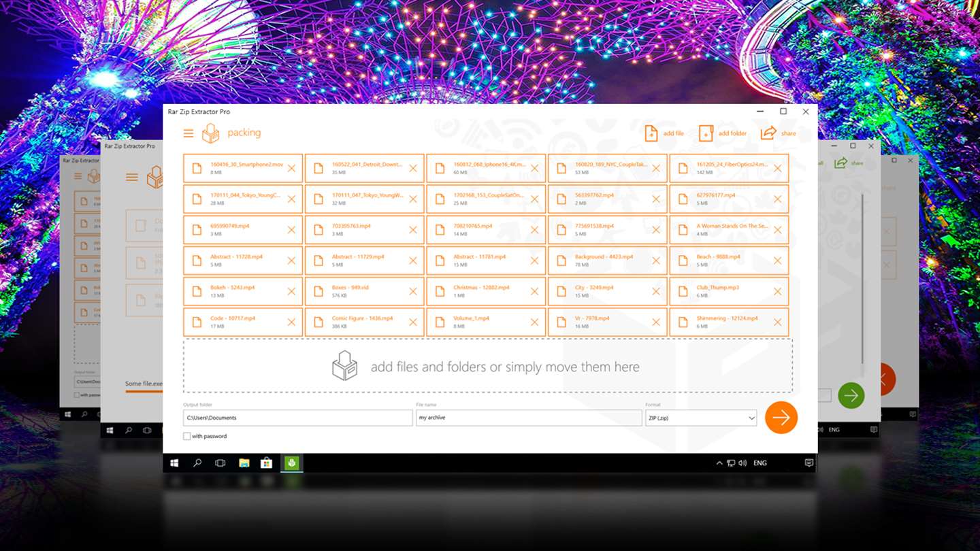Click the packing box icon in header
Screen dimensions: 980x551
point(211,133)
